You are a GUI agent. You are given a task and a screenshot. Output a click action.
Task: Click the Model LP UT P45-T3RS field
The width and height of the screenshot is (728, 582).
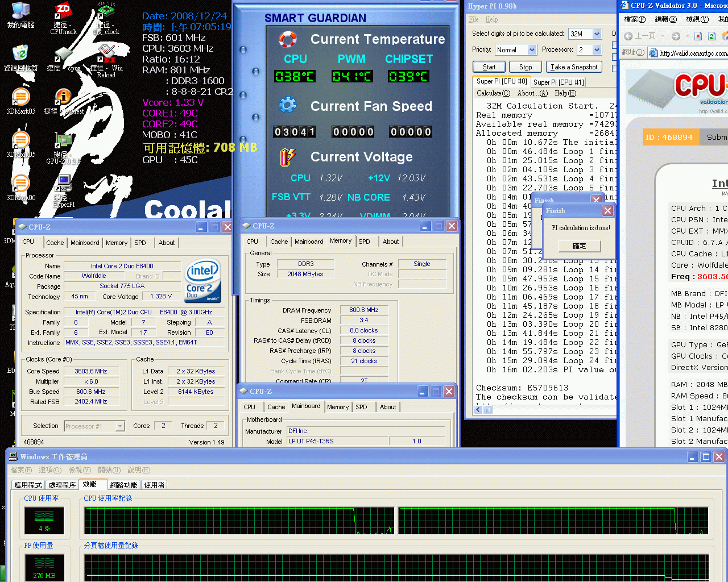tap(338, 441)
